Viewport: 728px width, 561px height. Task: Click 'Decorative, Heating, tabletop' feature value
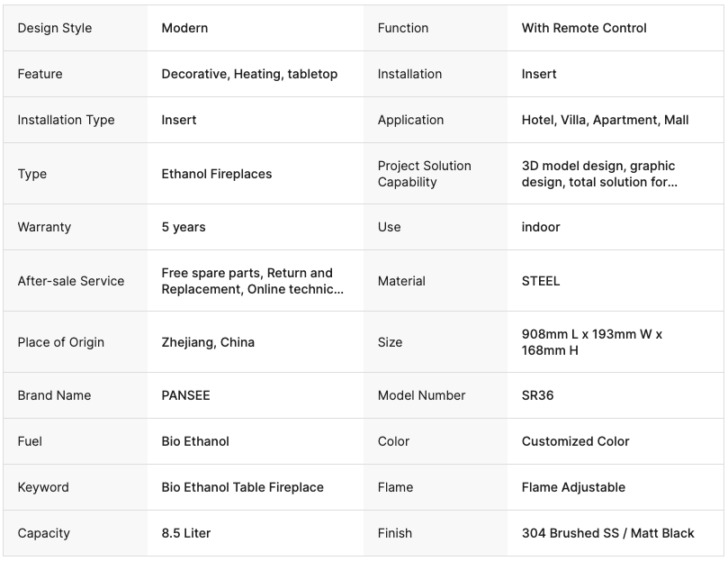pos(249,74)
